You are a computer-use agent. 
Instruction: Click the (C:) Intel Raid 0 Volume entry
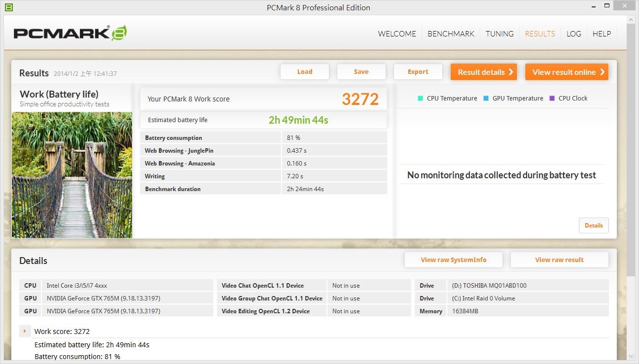click(x=484, y=298)
